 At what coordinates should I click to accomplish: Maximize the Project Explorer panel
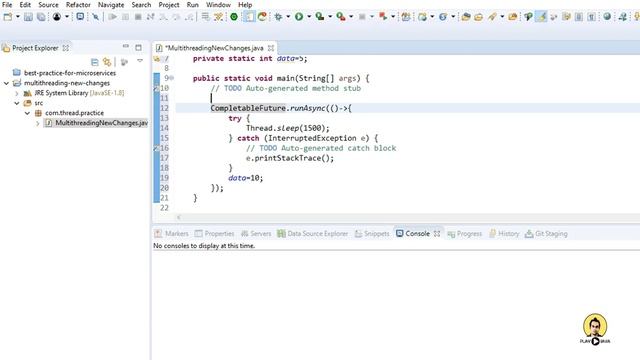click(x=138, y=47)
